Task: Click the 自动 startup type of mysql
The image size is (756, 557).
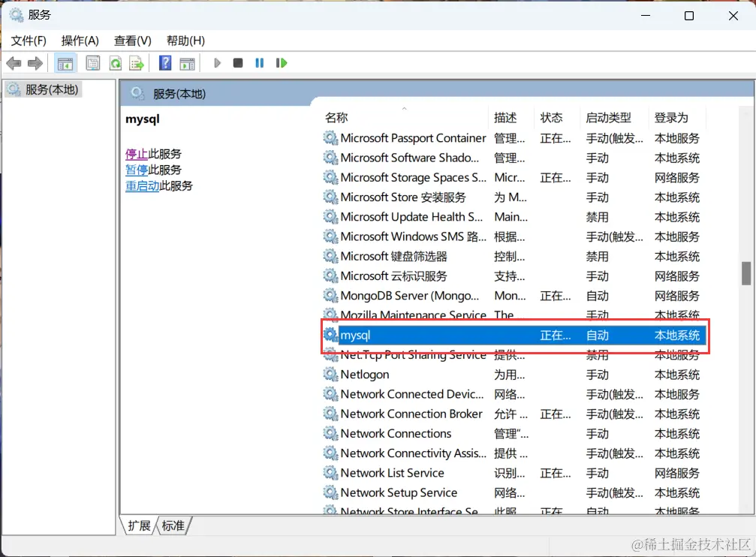Action: click(x=597, y=336)
